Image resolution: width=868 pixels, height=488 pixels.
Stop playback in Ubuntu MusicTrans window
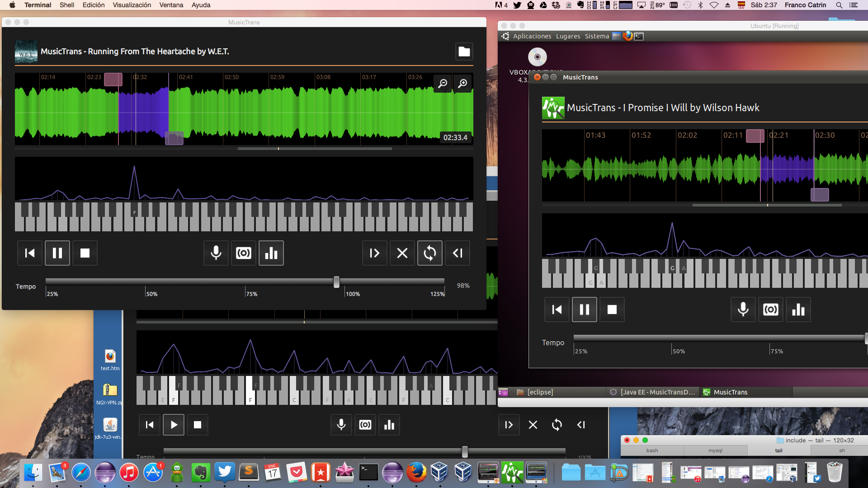tap(612, 310)
